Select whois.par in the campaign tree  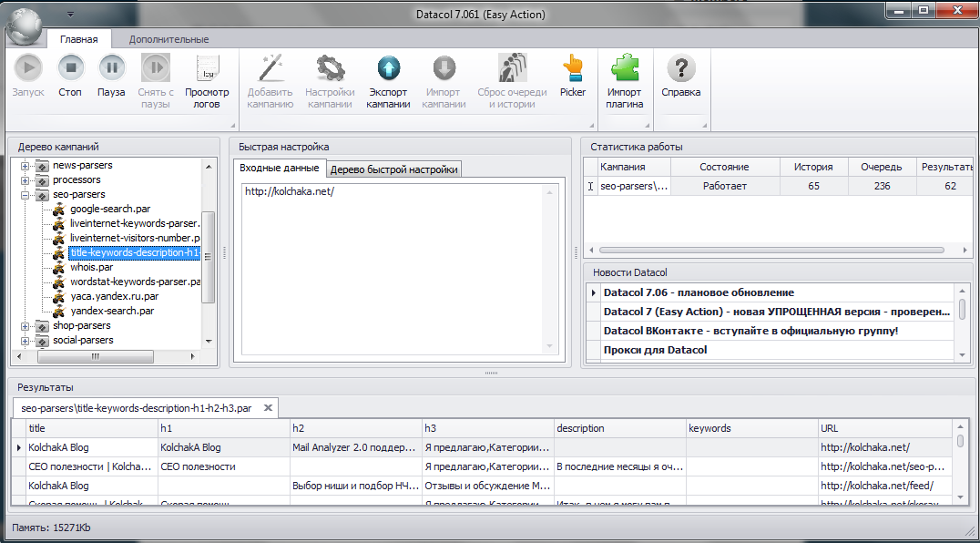tap(91, 267)
